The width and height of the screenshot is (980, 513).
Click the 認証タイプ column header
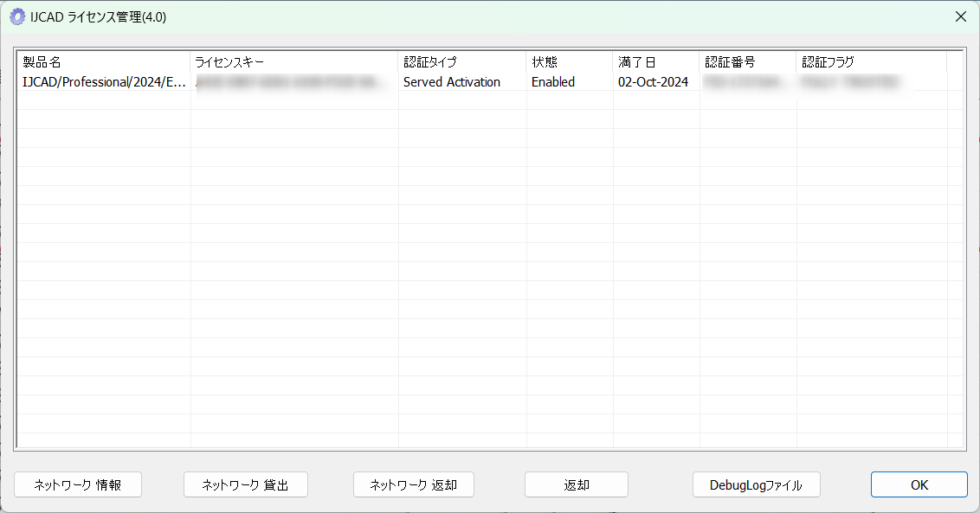(462, 62)
